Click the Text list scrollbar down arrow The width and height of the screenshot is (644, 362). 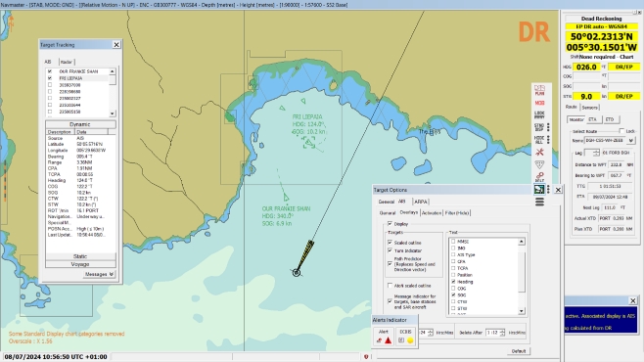(x=522, y=311)
